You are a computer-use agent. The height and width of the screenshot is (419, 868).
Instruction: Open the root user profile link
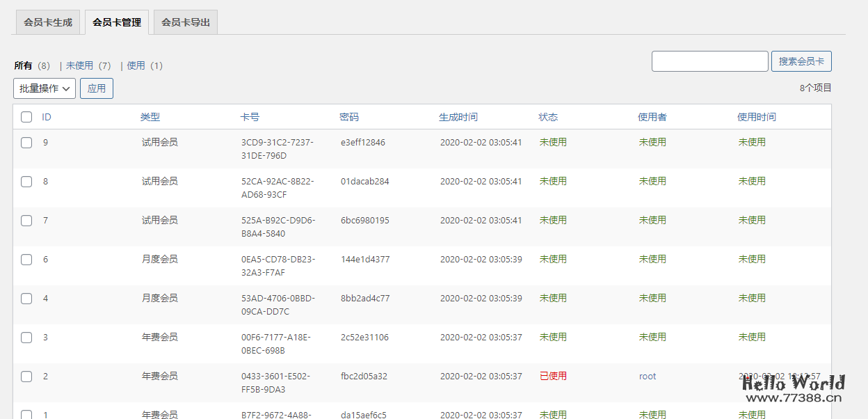(647, 376)
